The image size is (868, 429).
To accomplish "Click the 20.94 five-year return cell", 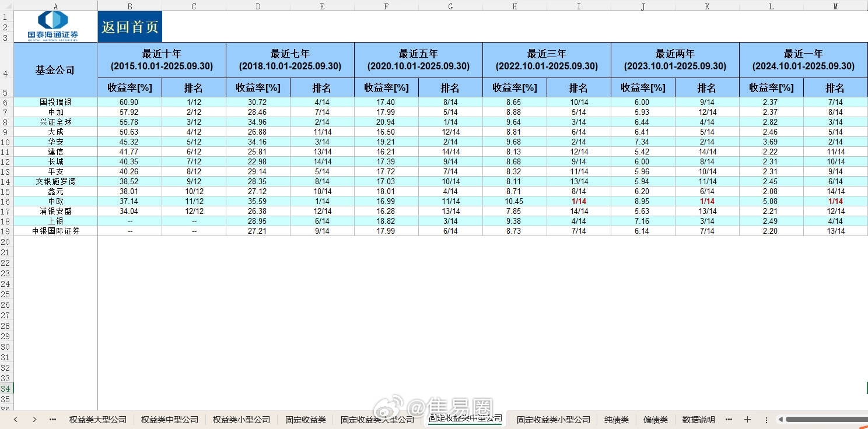I will tap(386, 122).
